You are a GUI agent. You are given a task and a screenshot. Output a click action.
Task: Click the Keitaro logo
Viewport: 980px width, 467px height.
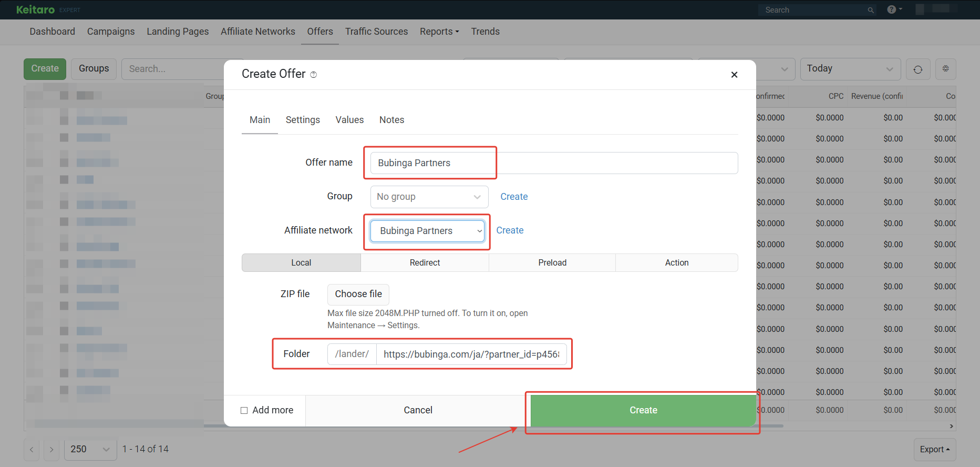point(36,9)
